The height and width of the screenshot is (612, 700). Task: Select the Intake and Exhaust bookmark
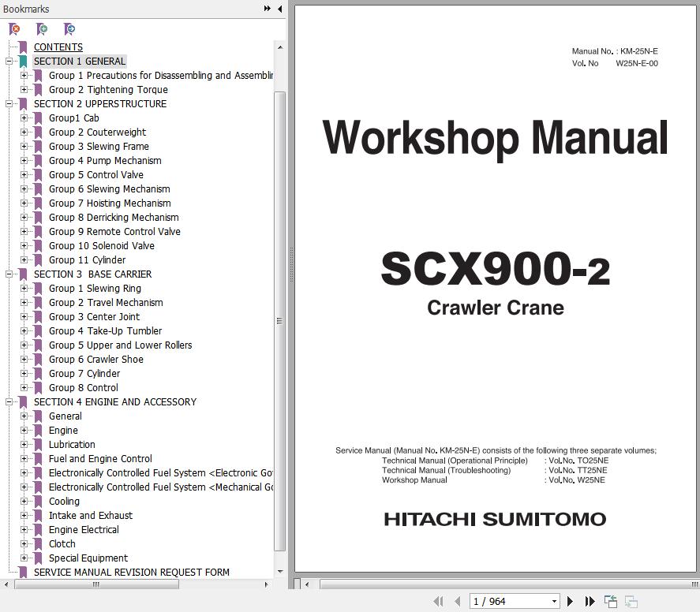(x=90, y=516)
